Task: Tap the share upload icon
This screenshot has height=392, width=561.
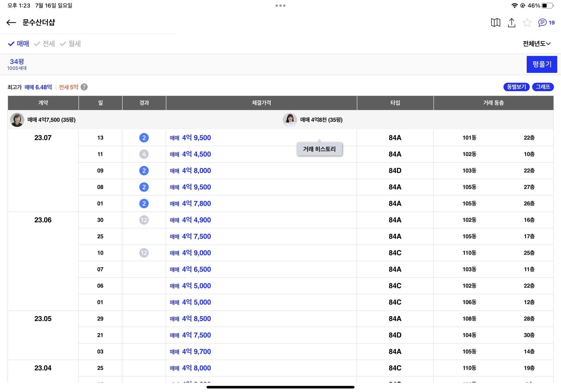Action: click(x=511, y=23)
